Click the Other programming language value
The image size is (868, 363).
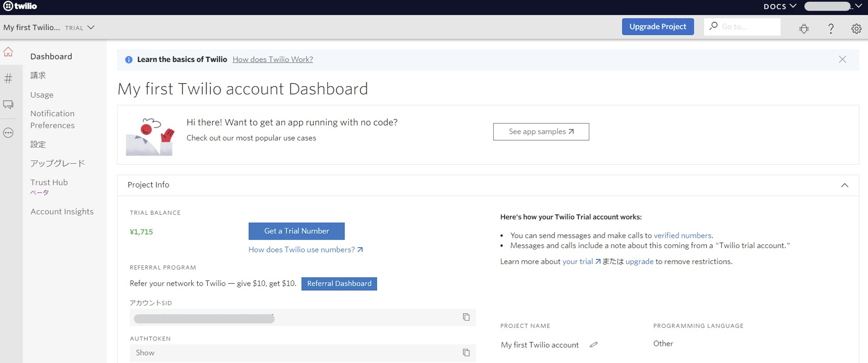tap(663, 344)
